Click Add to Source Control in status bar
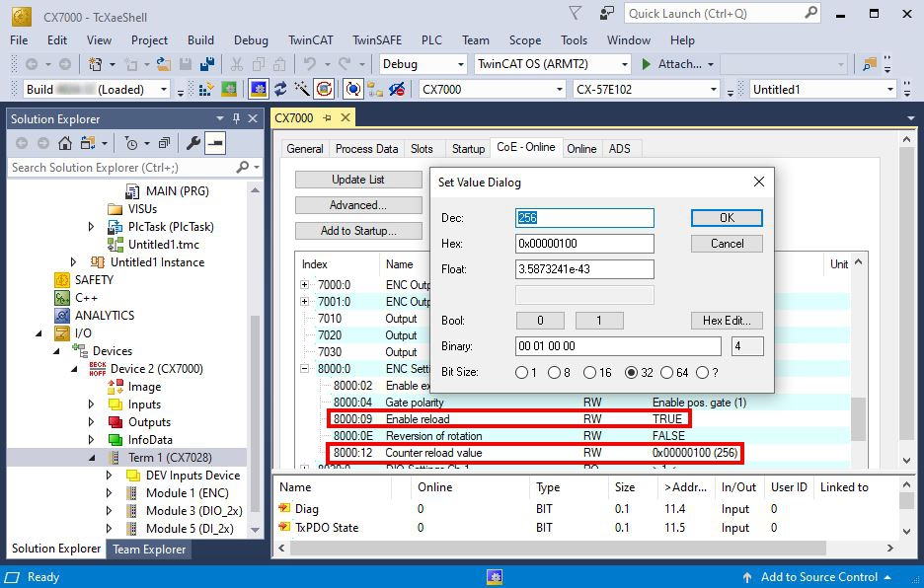 tap(818, 577)
